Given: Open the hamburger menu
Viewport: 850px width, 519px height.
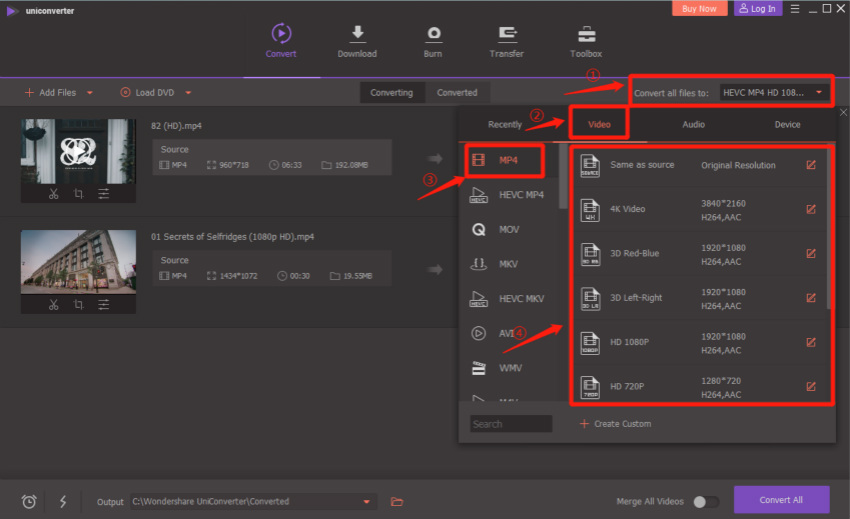Looking at the screenshot, I should (795, 9).
